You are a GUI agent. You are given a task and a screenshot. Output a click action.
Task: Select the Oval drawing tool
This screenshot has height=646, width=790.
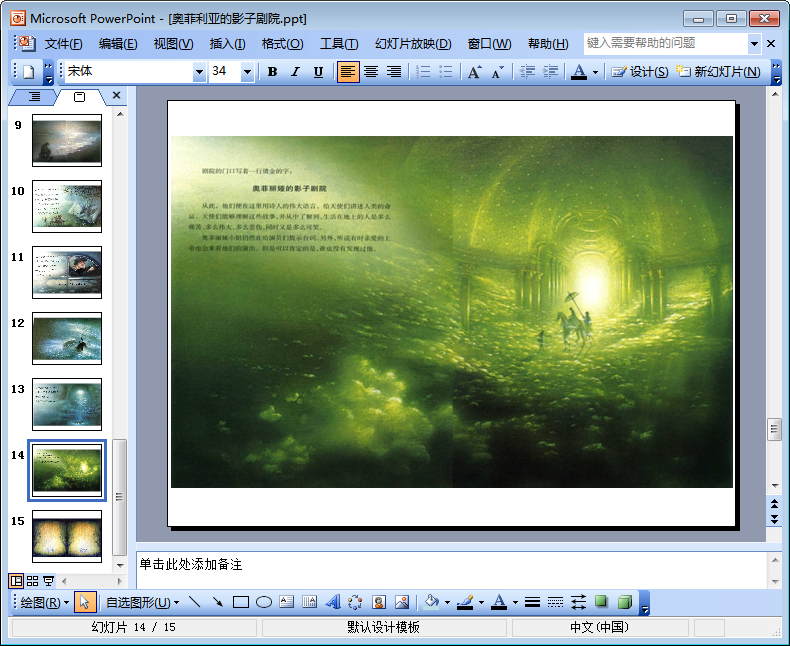tap(264, 602)
